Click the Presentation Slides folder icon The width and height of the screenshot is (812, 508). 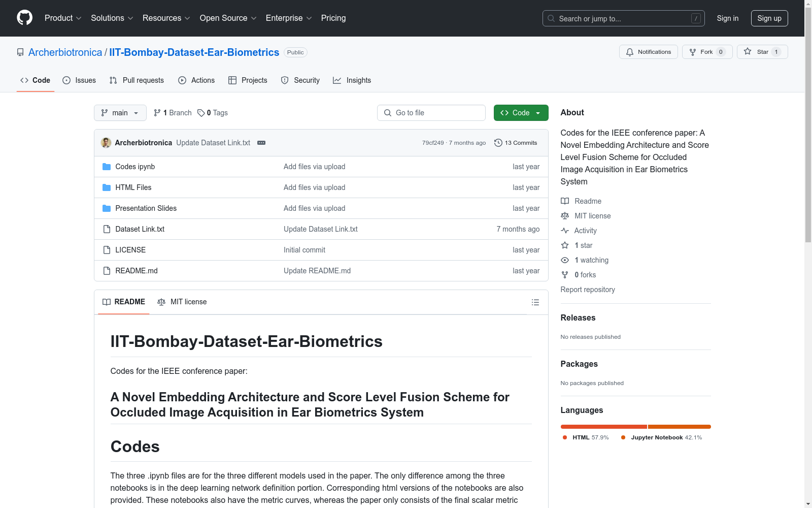click(107, 208)
